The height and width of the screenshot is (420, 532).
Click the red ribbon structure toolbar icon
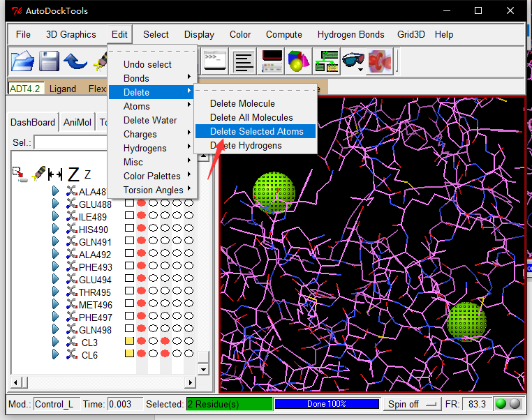pyautogui.click(x=380, y=61)
